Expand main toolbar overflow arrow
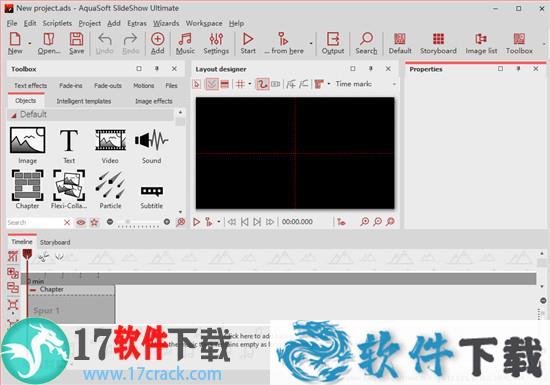Image resolution: width=550 pixels, height=385 pixels. click(544, 44)
